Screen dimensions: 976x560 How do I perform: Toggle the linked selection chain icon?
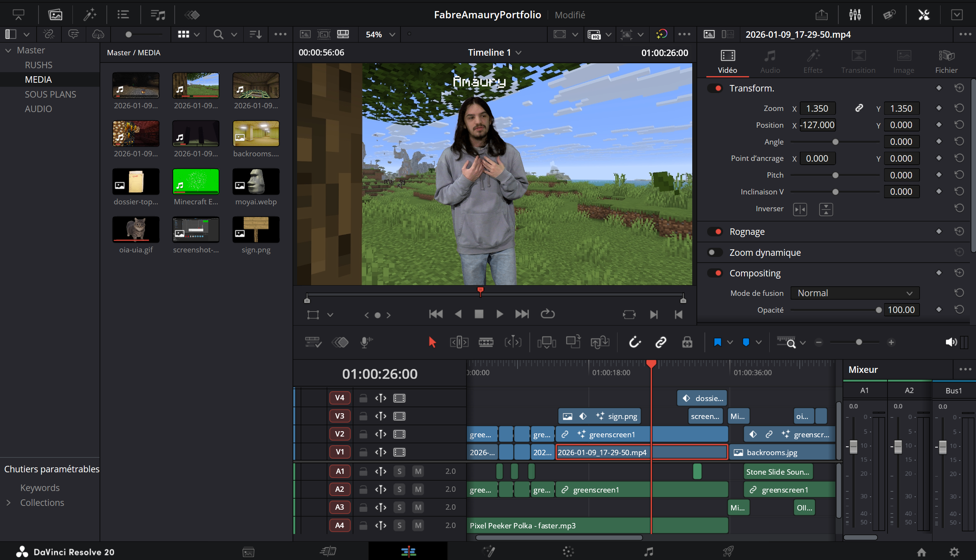[661, 342]
